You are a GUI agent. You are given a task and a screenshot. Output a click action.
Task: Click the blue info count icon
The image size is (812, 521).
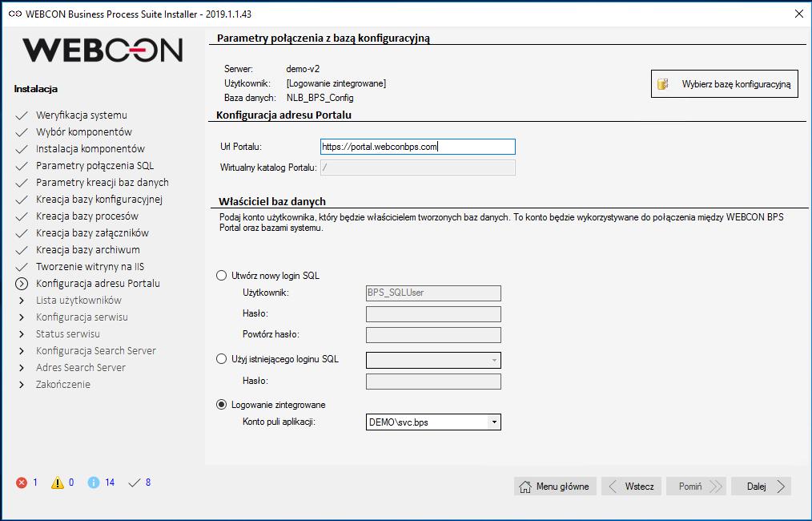coord(94,483)
